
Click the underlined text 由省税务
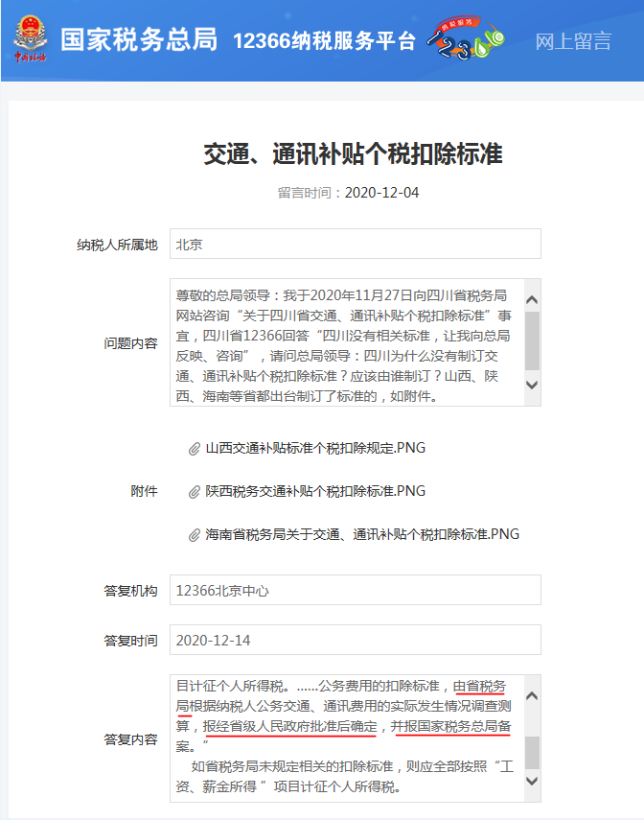[x=480, y=686]
